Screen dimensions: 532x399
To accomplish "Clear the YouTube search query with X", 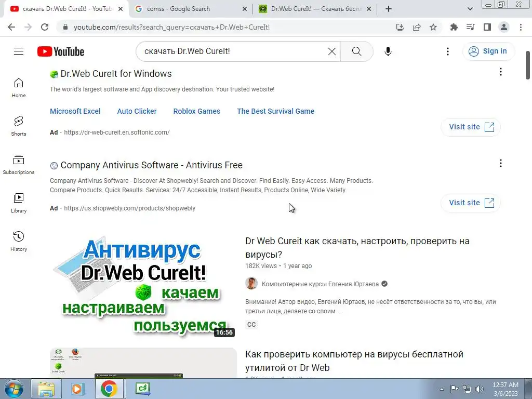I will (x=332, y=51).
